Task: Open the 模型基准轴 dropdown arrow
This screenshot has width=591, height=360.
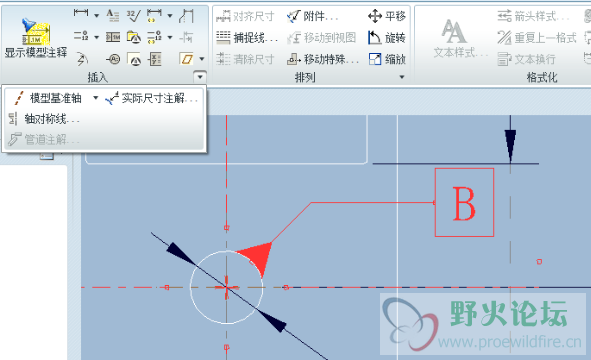Action: click(95, 98)
